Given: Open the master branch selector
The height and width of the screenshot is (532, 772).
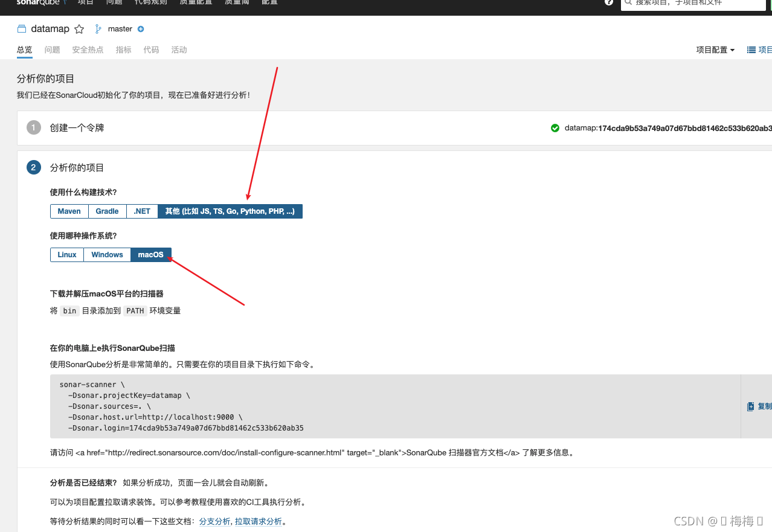Looking at the screenshot, I should coord(120,29).
